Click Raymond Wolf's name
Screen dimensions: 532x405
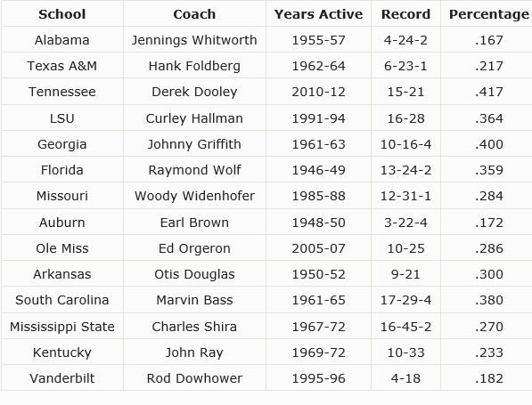(194, 170)
